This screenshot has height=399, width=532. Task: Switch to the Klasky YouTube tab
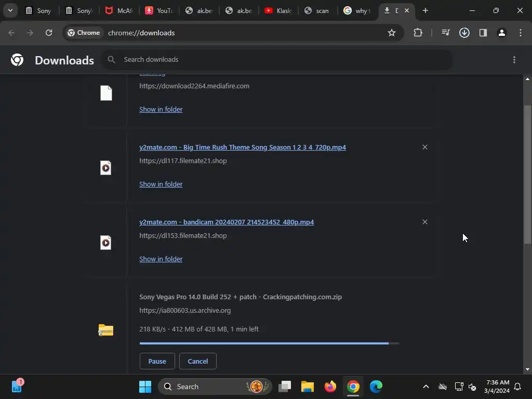[x=278, y=10]
